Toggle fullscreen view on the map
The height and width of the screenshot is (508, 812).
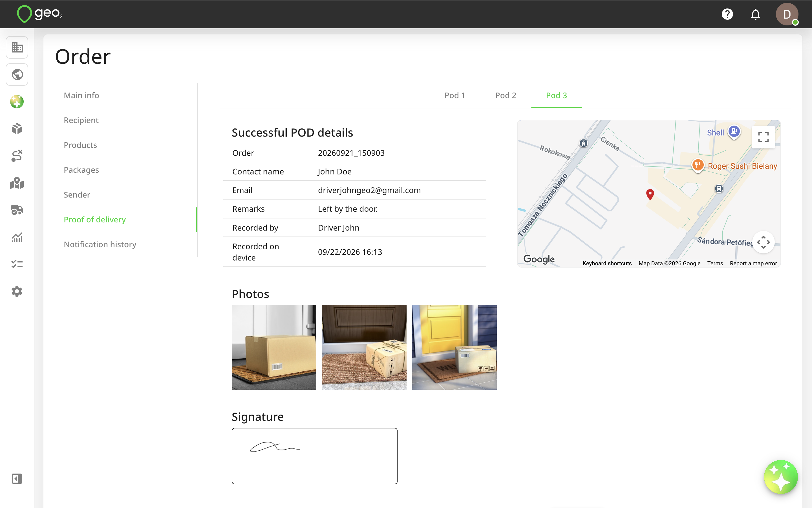point(763,137)
